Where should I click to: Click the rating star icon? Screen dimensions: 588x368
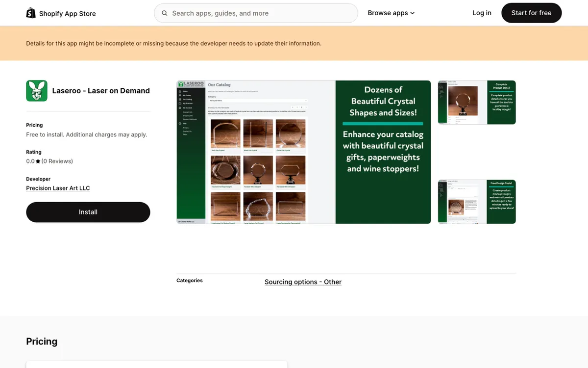click(x=38, y=161)
